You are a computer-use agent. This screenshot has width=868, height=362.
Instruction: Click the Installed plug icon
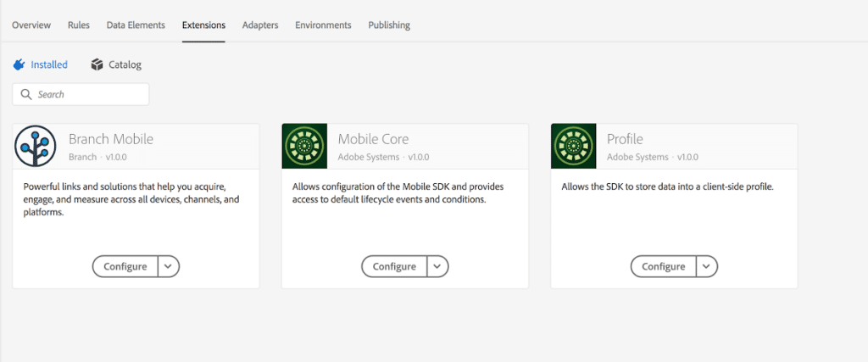(19, 64)
